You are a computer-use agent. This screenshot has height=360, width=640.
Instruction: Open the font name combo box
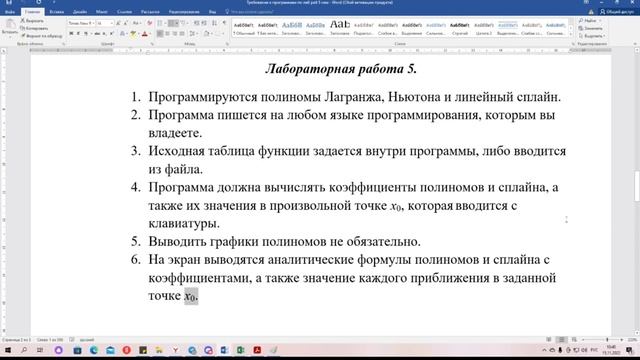click(x=81, y=23)
